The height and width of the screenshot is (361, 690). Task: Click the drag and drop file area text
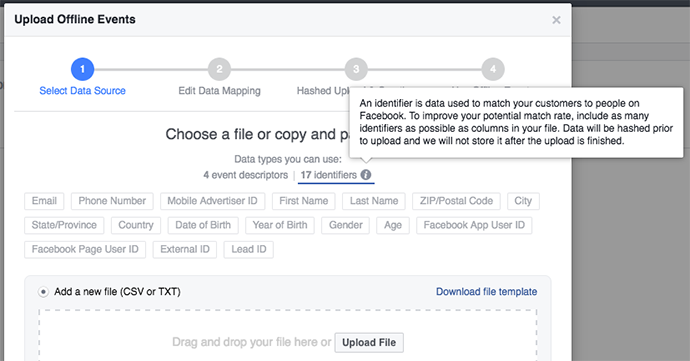coord(251,342)
